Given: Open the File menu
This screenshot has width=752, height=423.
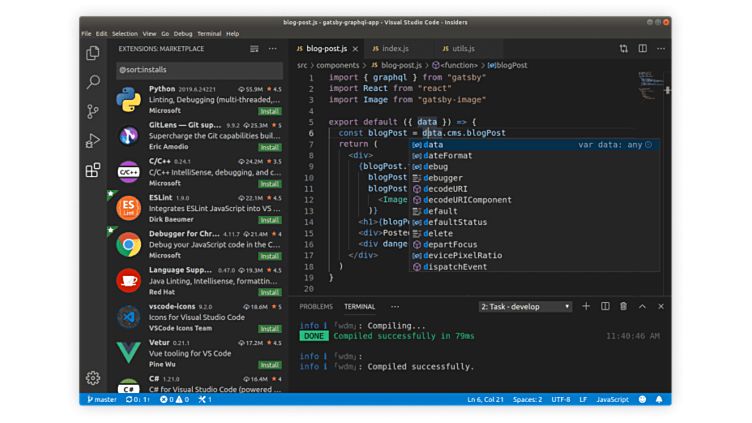Looking at the screenshot, I should (x=86, y=34).
